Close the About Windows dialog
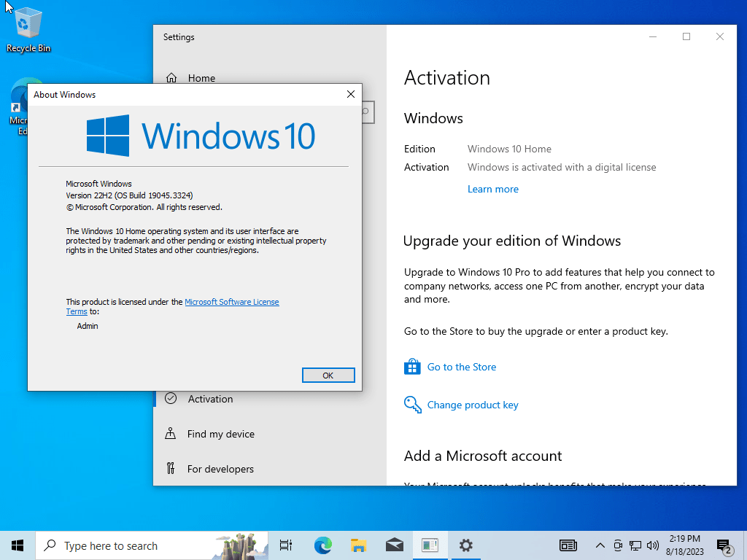 351,94
